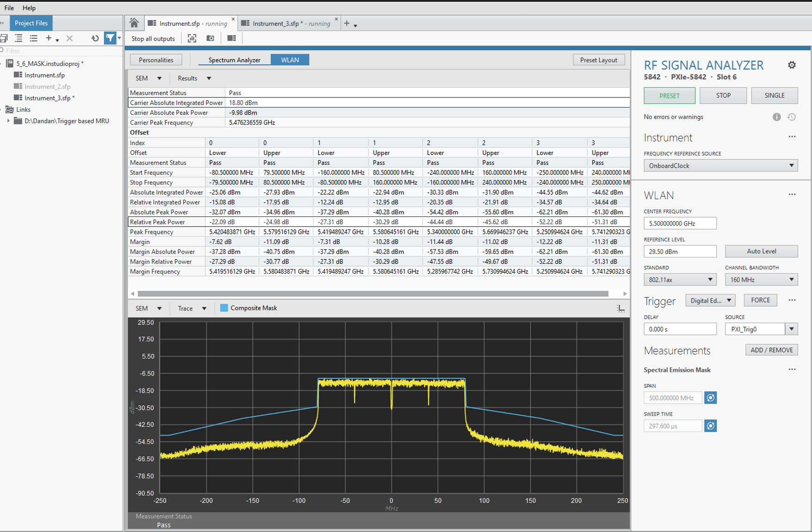Open the Trace dropdown

[192, 308]
